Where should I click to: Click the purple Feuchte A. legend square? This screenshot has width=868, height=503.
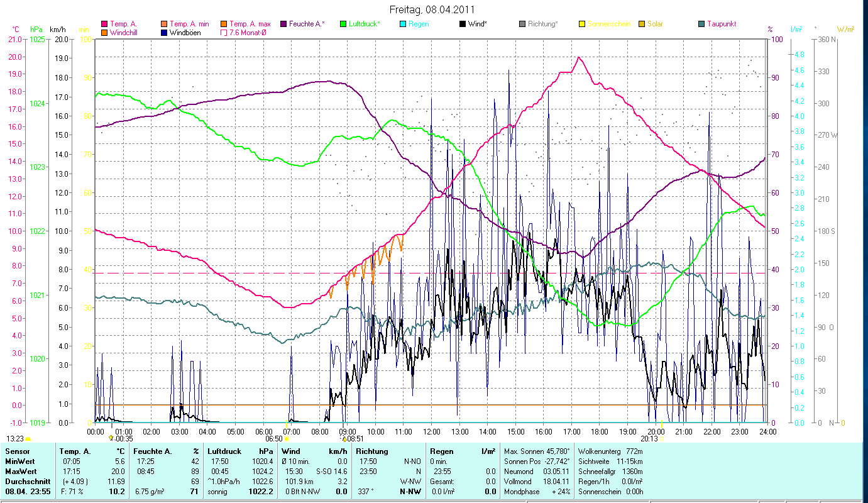(283, 24)
